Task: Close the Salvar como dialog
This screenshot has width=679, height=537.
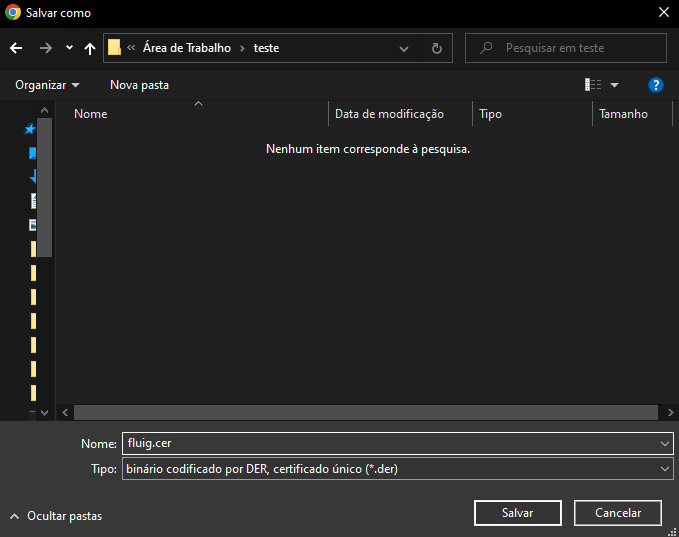Action: coord(664,12)
